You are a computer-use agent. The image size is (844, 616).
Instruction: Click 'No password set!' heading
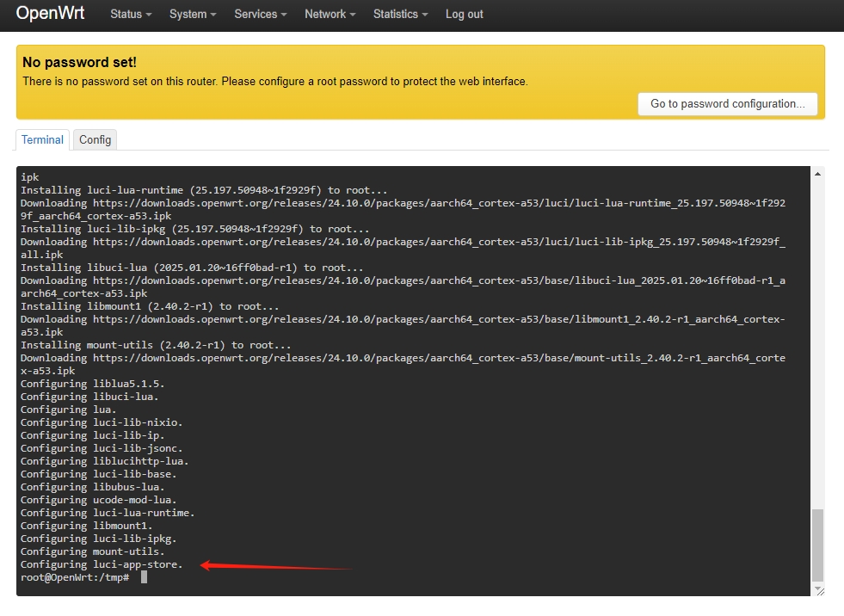click(x=80, y=63)
